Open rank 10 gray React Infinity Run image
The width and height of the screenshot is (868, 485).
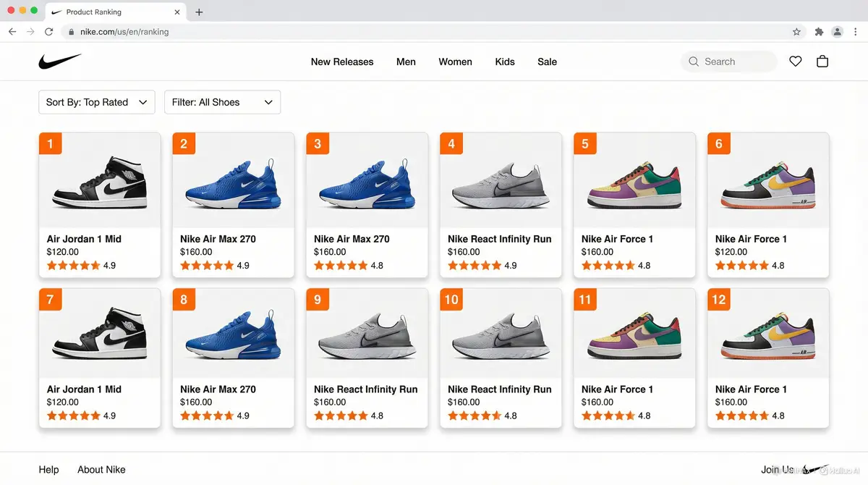click(501, 333)
